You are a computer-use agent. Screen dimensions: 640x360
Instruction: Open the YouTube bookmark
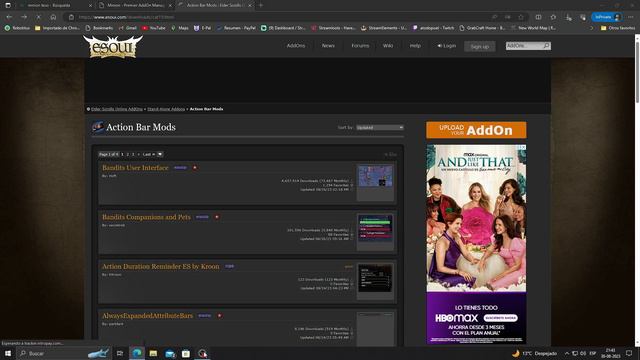pos(153,28)
